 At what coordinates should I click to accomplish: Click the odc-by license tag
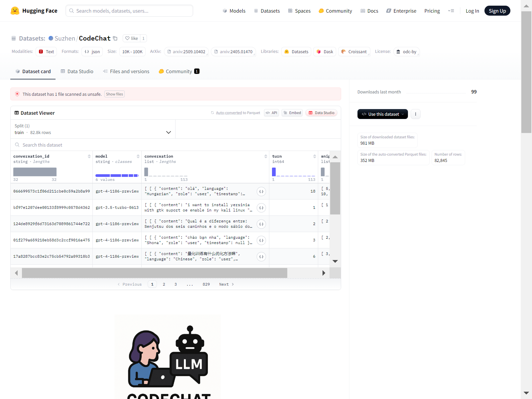tap(406, 52)
